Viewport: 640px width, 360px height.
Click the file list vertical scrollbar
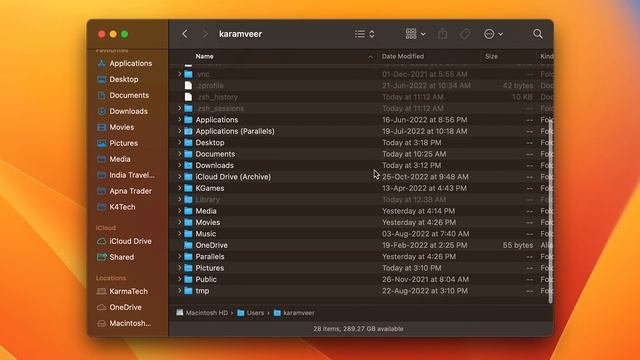pyautogui.click(x=550, y=211)
